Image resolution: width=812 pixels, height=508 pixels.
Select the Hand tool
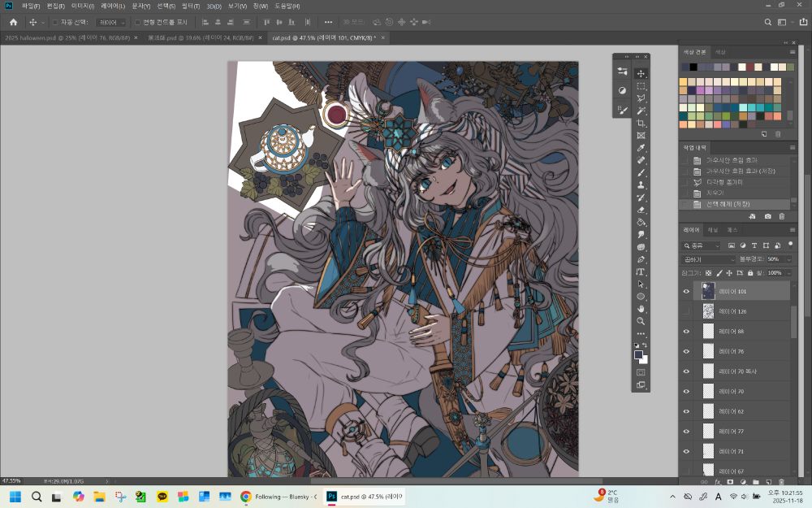(x=641, y=309)
